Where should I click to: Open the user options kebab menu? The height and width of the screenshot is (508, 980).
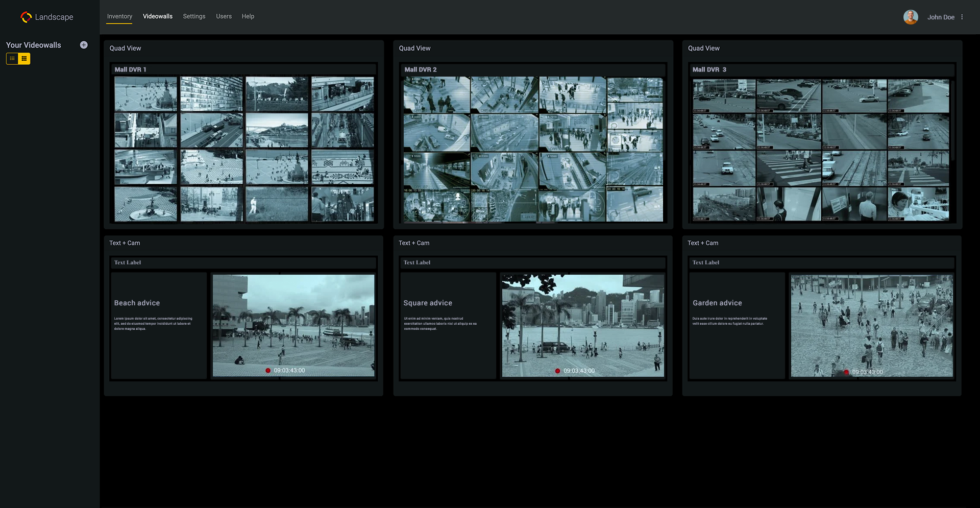coord(962,17)
